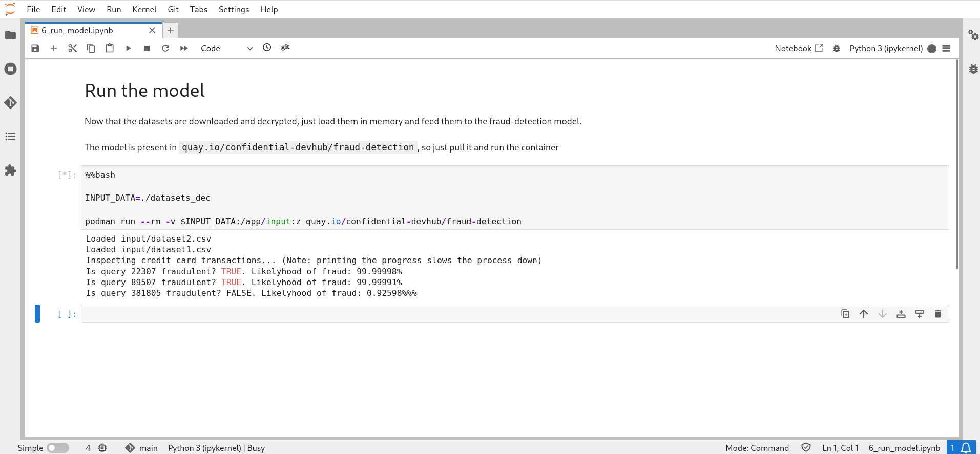Viewport: 980px width, 454px height.
Task: Open the Kernel menu
Action: click(x=144, y=9)
